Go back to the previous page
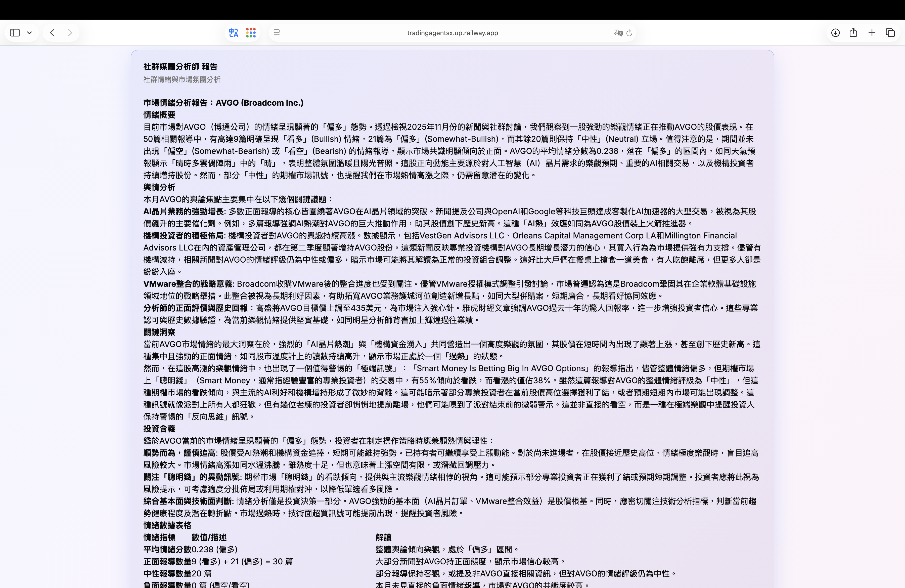The image size is (905, 588). (52, 33)
